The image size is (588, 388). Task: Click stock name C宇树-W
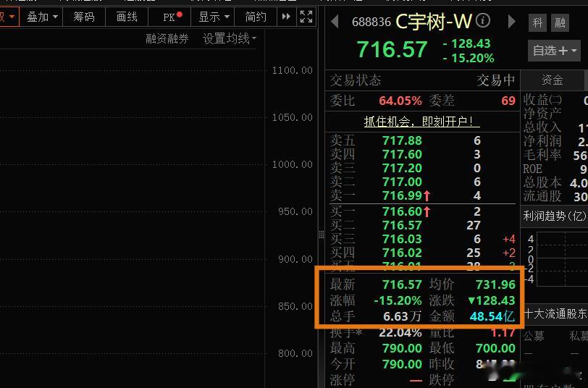pos(434,22)
